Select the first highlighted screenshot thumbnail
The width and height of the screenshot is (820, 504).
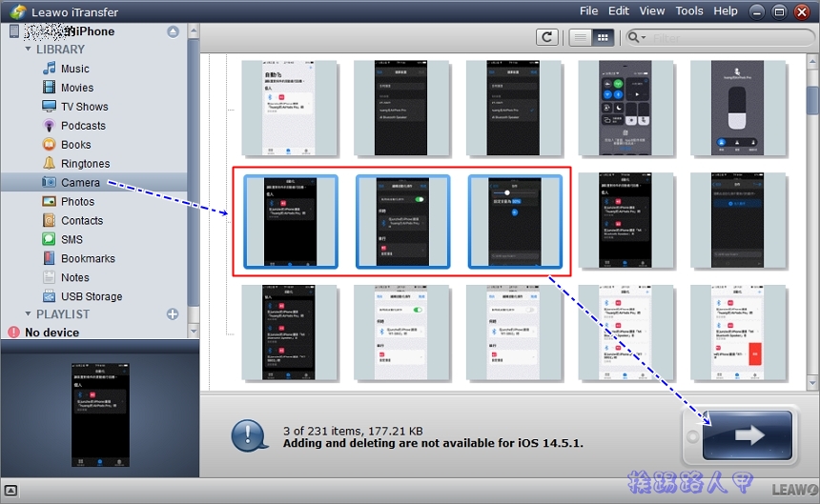pyautogui.click(x=290, y=221)
